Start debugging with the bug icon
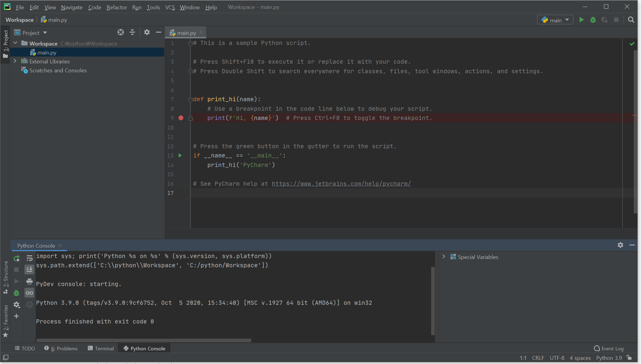The image size is (641, 364). [x=593, y=20]
